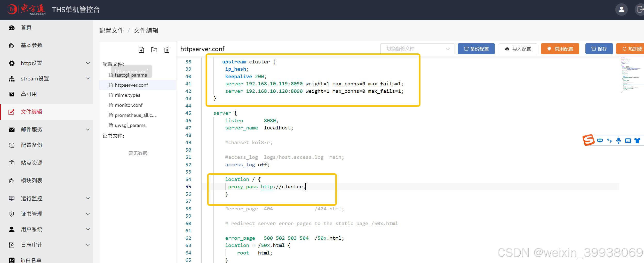
Task: Open prometheus_all.c... in file list
Action: pyautogui.click(x=135, y=115)
